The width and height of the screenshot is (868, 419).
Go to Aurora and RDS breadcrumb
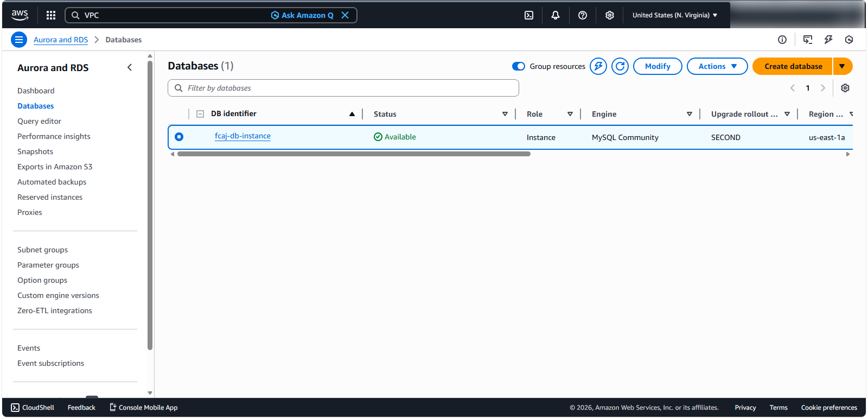61,40
